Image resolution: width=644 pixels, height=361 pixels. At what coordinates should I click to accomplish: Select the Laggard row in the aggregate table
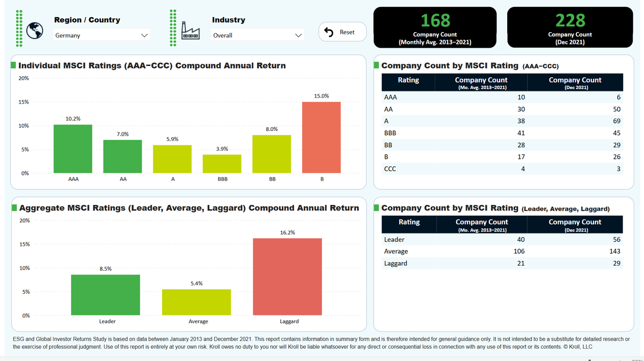coord(502,263)
